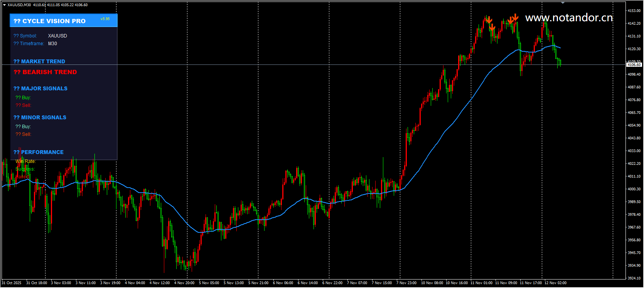Viewport: 644px width, 288px height.
Task: Click the 3978.40 price axis label
Action: point(634,215)
